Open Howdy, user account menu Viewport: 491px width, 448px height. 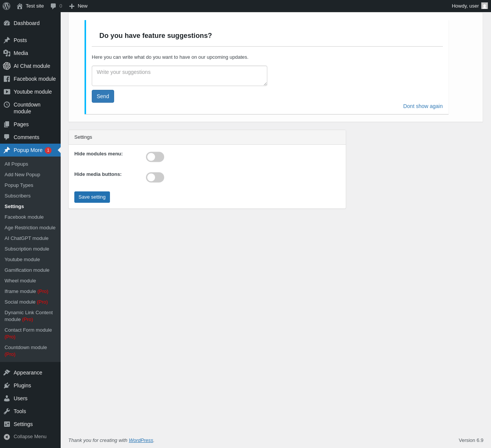(469, 6)
